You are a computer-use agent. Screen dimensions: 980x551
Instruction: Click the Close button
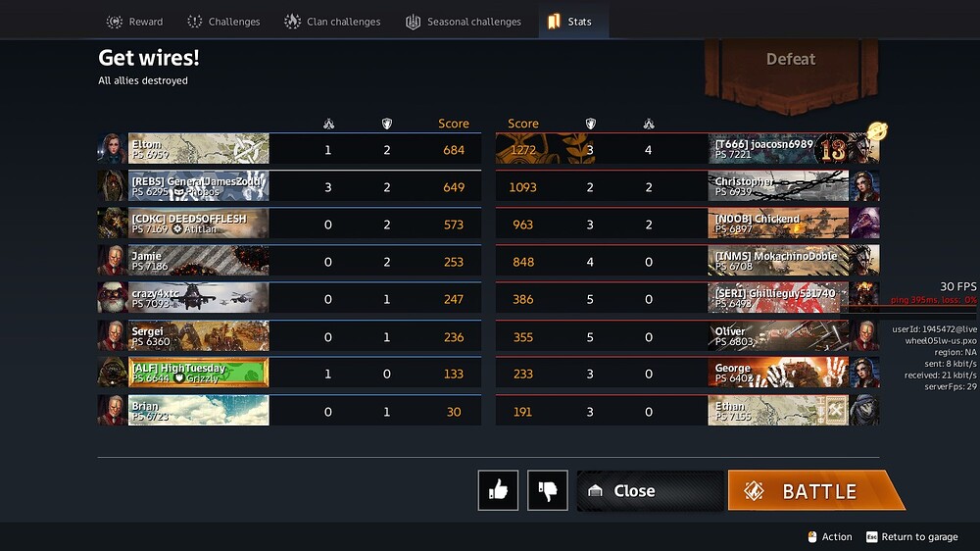[650, 490]
